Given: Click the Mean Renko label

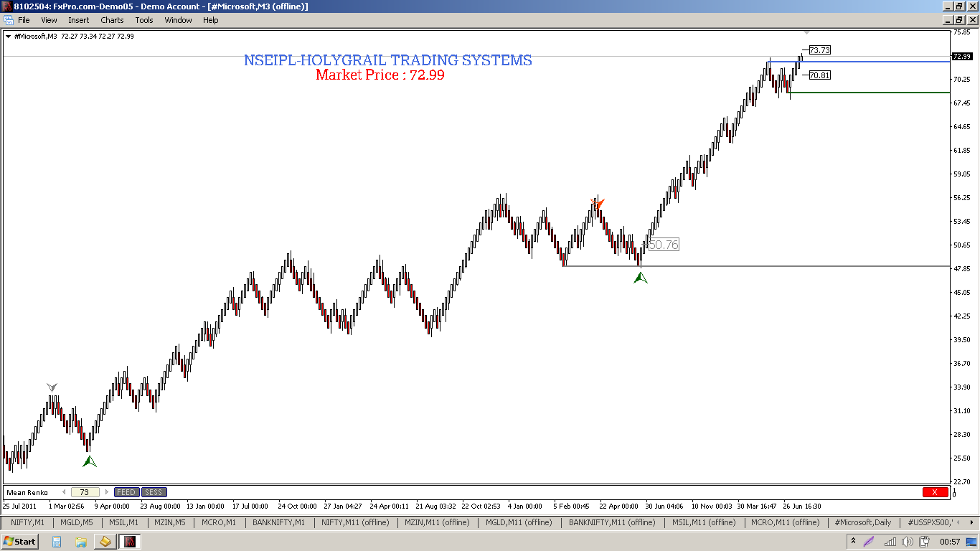Looking at the screenshot, I should pos(27,492).
